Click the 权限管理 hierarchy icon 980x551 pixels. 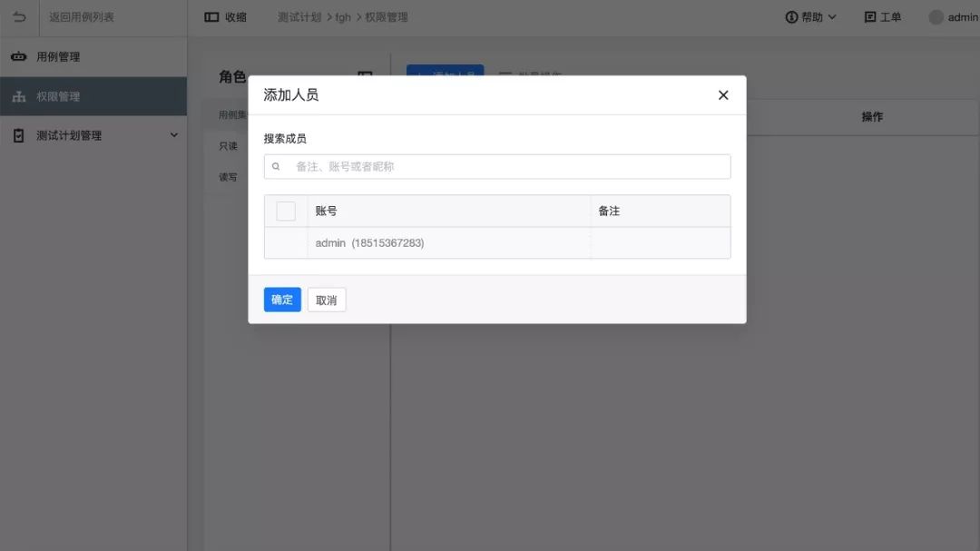click(x=19, y=96)
